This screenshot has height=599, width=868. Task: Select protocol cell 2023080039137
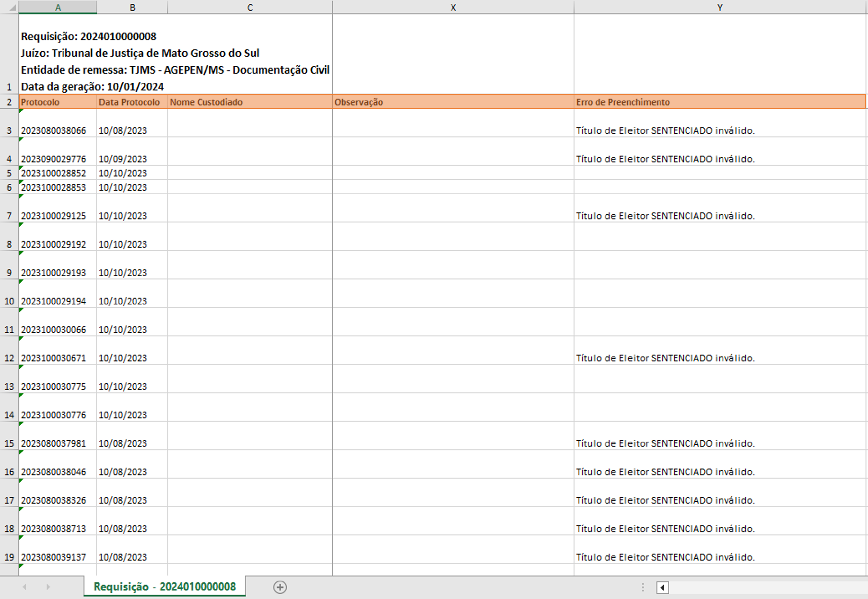point(58,549)
